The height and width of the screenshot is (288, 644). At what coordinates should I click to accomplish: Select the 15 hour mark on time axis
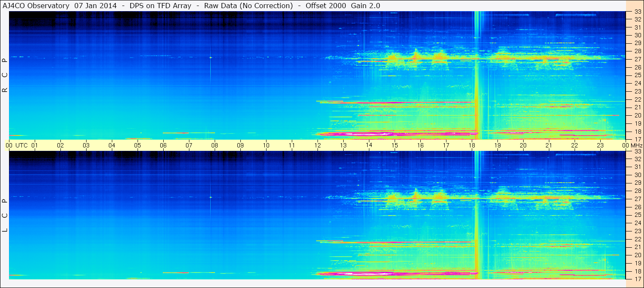click(x=395, y=145)
